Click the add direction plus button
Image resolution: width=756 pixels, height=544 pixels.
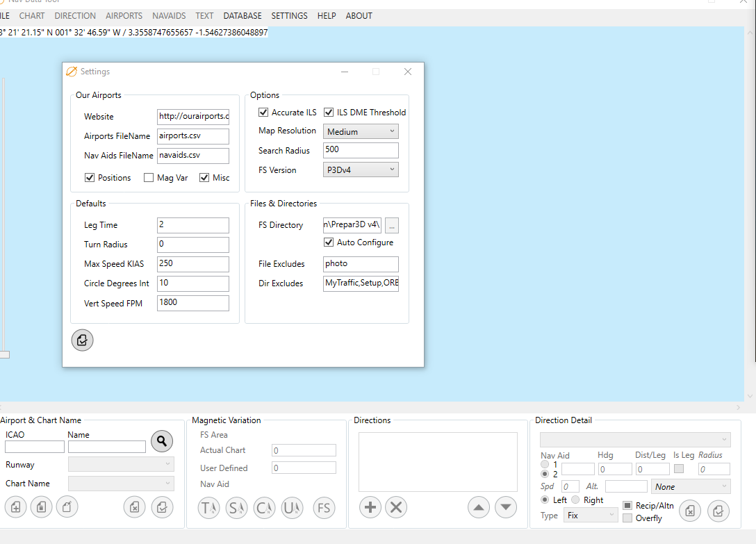click(370, 507)
